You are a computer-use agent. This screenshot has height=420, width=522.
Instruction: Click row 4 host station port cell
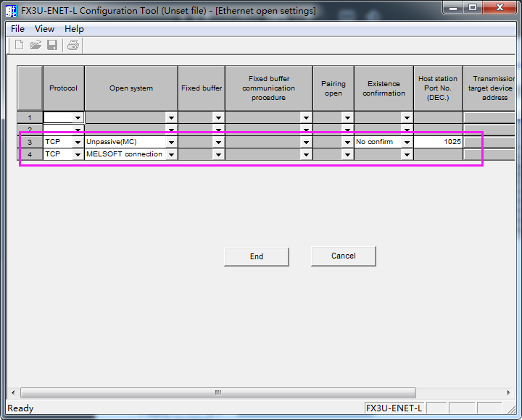438,154
